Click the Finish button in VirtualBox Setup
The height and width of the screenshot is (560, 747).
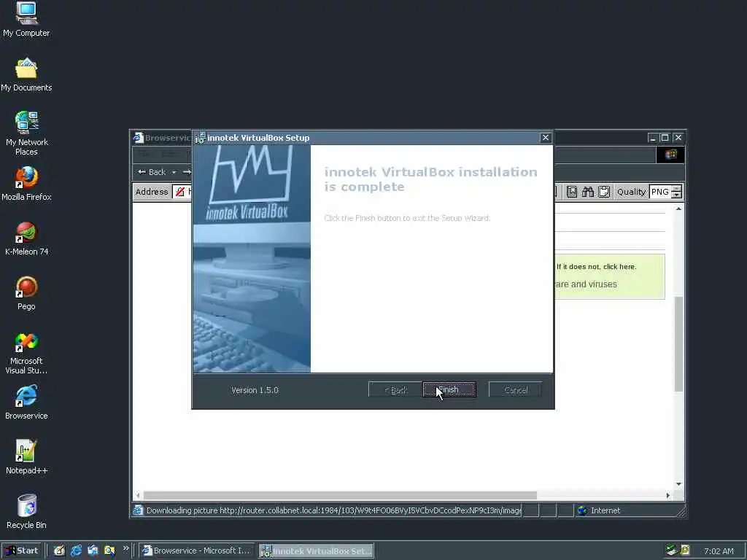click(449, 389)
